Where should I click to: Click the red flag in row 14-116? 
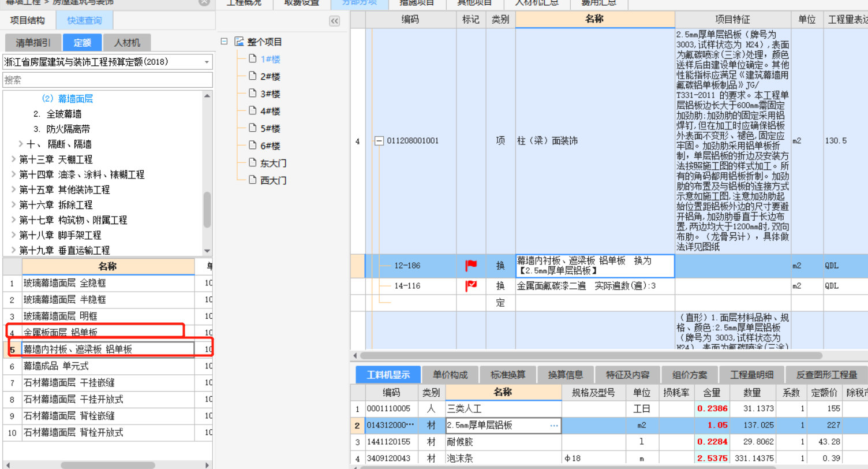pyautogui.click(x=471, y=285)
